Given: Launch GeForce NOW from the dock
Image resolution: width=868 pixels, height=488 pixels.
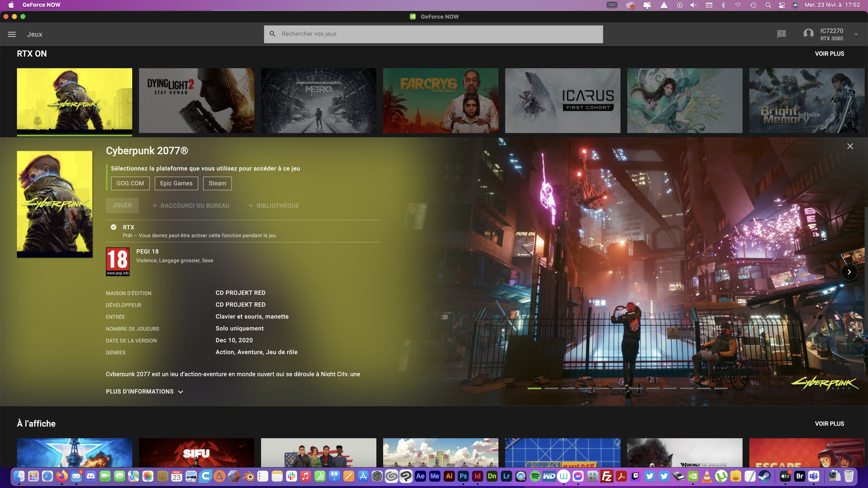Looking at the screenshot, I should pos(693,476).
